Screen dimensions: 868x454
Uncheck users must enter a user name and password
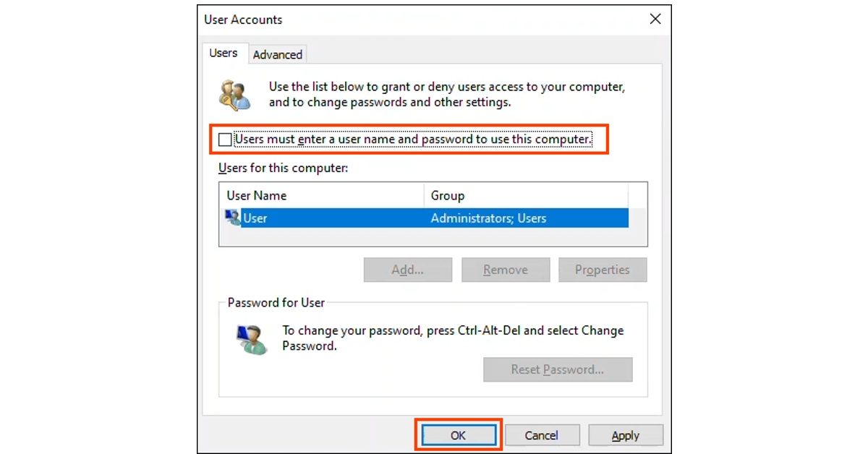tap(224, 139)
